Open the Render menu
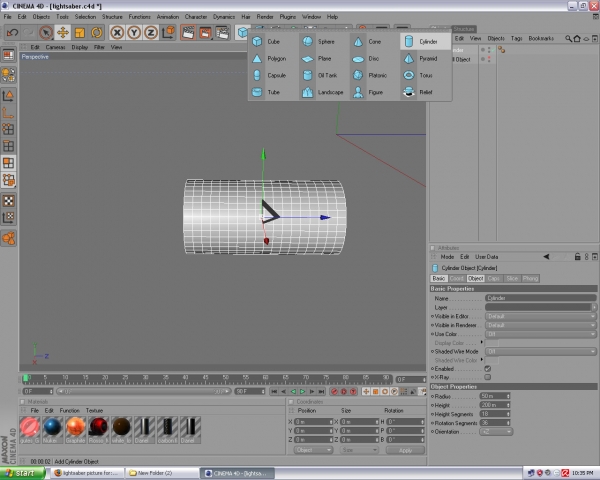Image resolution: width=600 pixels, height=480 pixels. (265, 17)
